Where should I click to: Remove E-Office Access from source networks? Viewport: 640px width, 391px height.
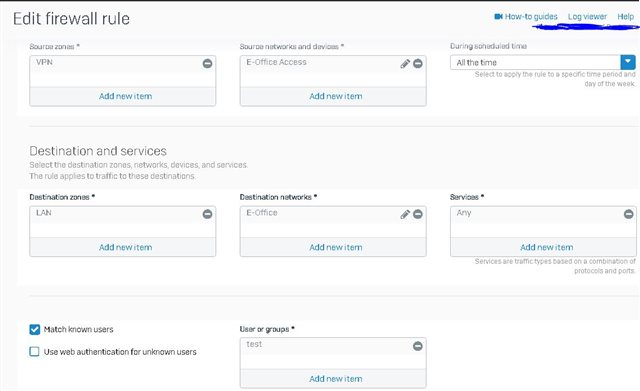tap(418, 63)
